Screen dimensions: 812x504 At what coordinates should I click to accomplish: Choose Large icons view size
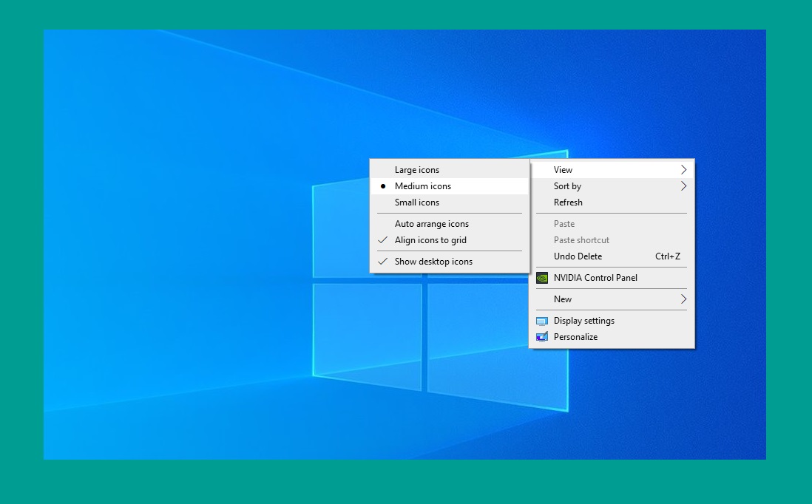(x=450, y=170)
